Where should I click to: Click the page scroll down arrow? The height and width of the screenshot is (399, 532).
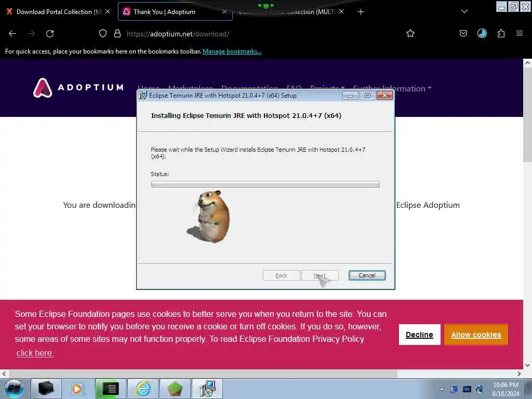click(x=527, y=365)
